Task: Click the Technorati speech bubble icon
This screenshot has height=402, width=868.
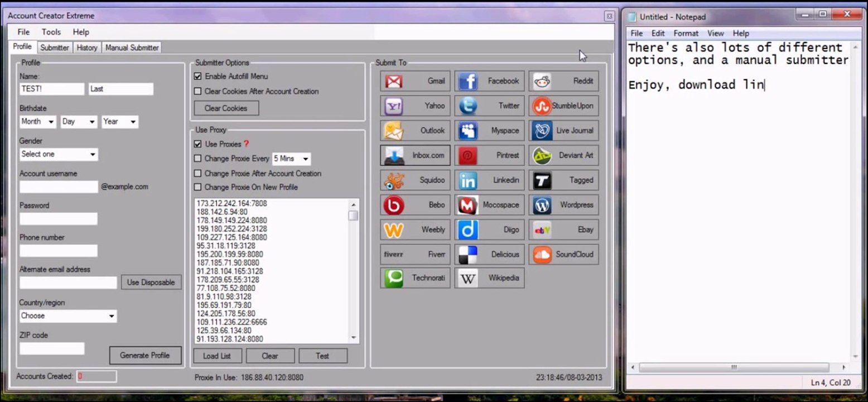Action: [x=393, y=278]
